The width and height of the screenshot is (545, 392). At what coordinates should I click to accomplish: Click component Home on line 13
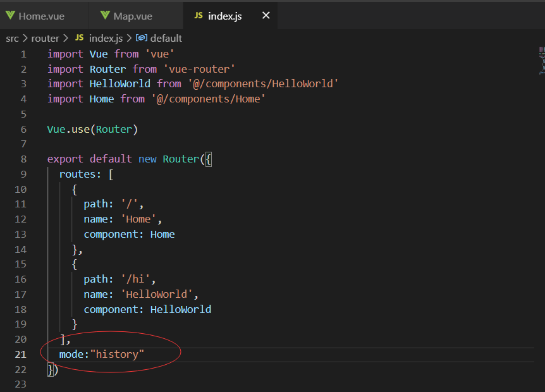click(162, 234)
